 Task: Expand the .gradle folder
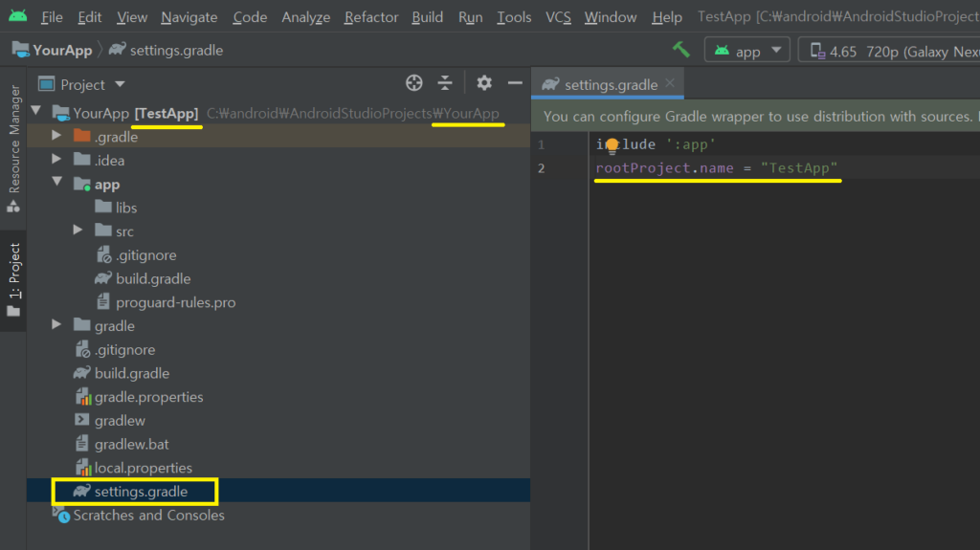(57, 137)
